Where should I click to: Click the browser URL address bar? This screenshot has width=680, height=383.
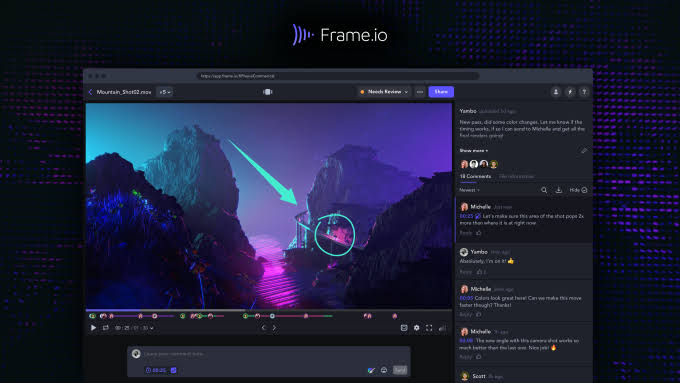(x=338, y=76)
